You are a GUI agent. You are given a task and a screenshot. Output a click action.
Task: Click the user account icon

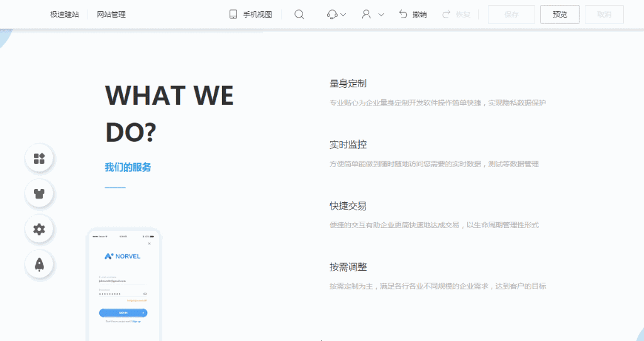(366, 14)
